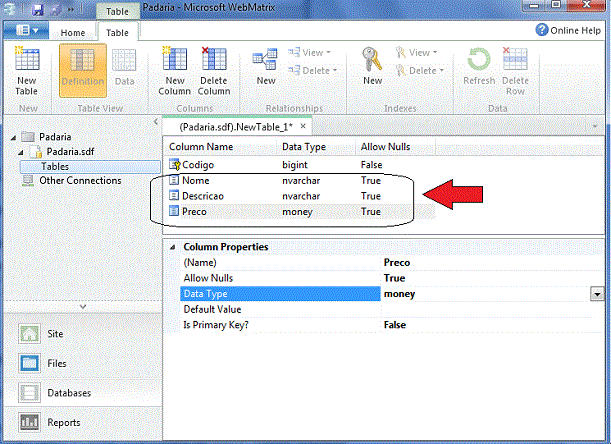Open the Relationships Delete dropdown
The height and width of the screenshot is (444, 611).
click(313, 71)
